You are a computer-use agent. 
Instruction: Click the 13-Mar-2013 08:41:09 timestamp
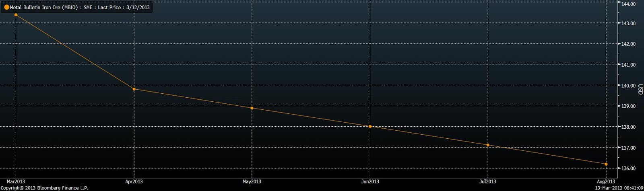click(x=620, y=188)
